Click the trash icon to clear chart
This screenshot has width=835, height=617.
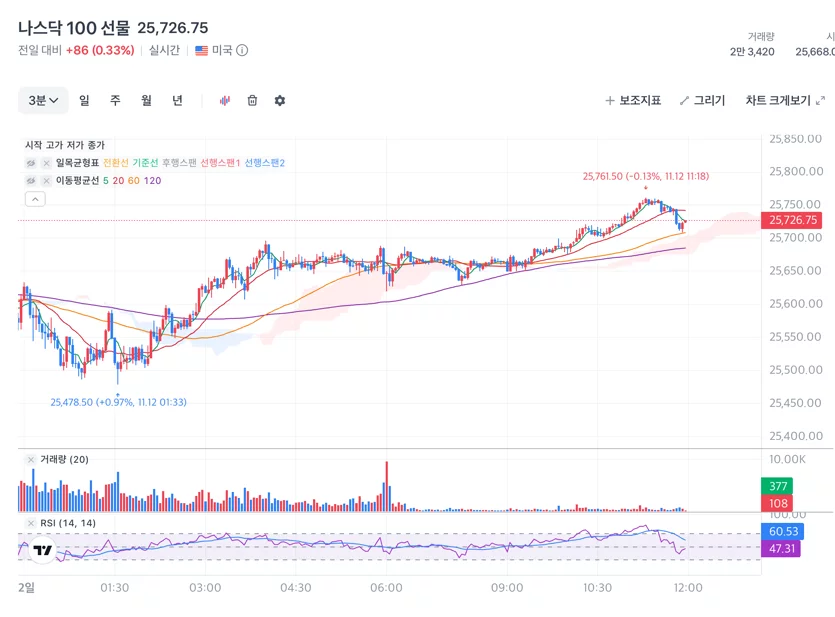[252, 101]
